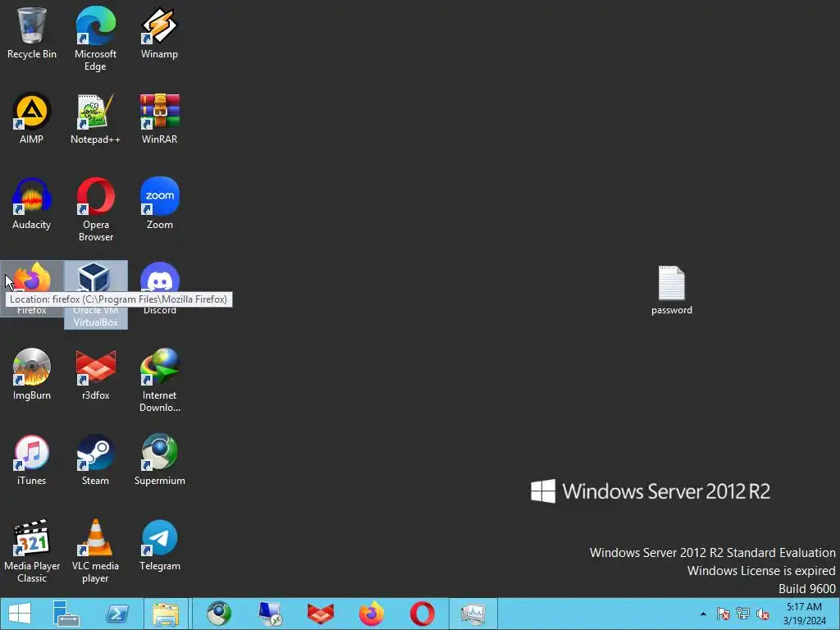Select the password text file on desktop
Screen dimensions: 840x630
(672, 290)
